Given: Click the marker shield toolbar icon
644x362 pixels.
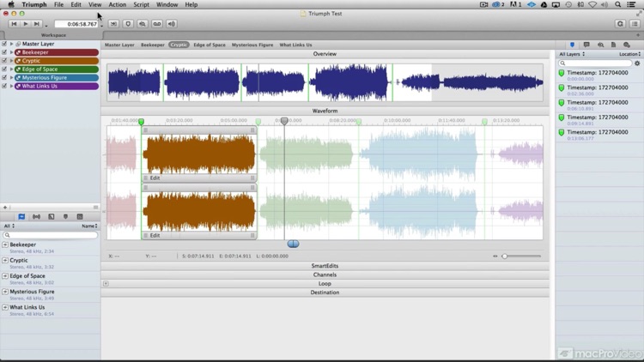Looking at the screenshot, I should (128, 24).
